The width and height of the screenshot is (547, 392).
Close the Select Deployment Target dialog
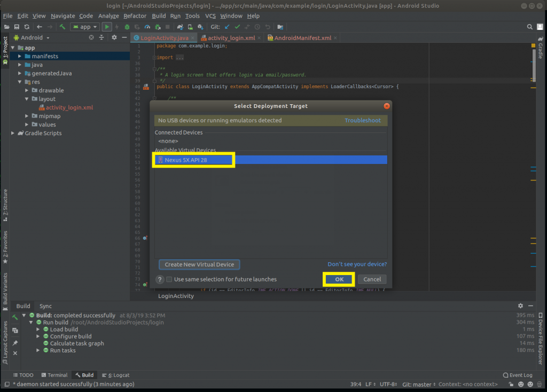tap(387, 106)
